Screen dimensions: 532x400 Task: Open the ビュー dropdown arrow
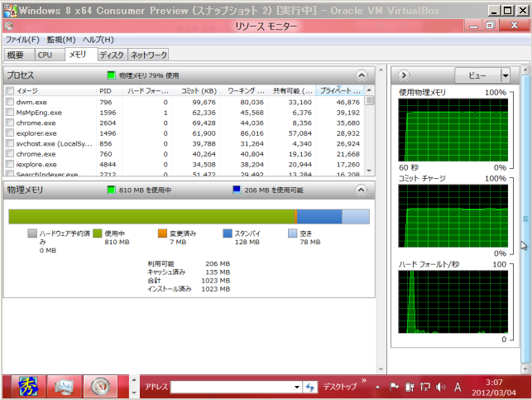[505, 75]
